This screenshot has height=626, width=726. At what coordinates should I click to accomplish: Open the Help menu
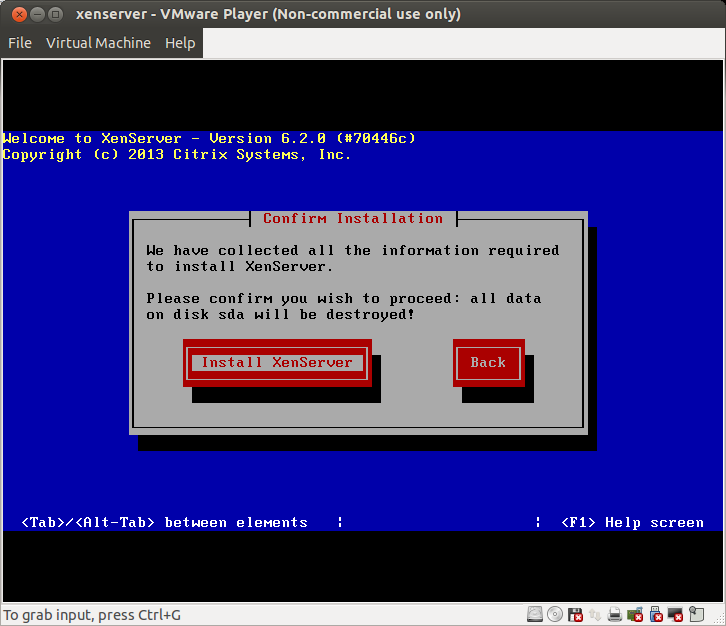point(180,43)
